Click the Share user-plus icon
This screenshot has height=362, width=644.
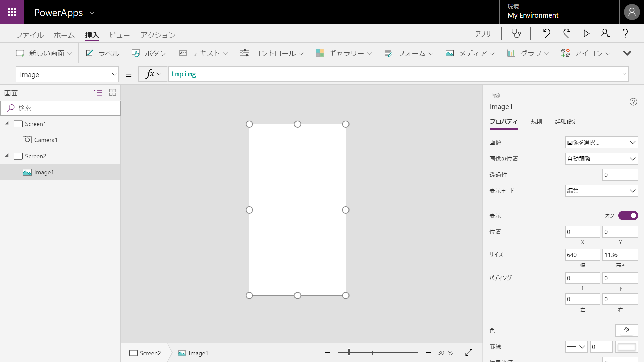pyautogui.click(x=606, y=34)
